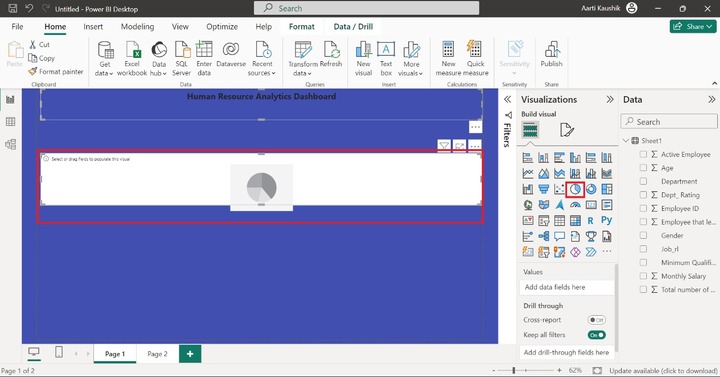Expand the Filters pane
Image resolution: width=720 pixels, height=377 pixels.
507,100
